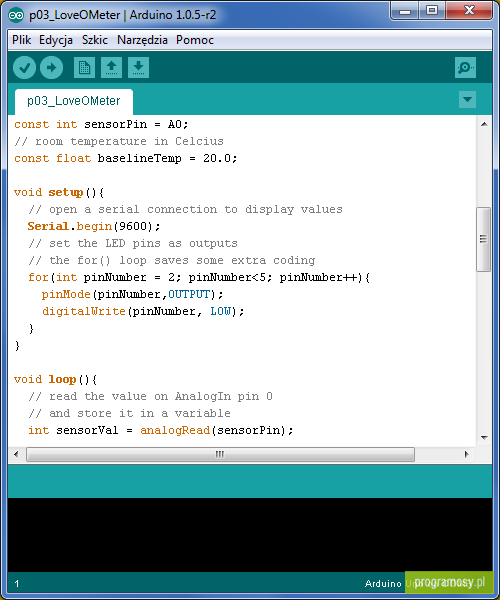
Task: Click the line number 1 in status bar
Action: (17, 584)
